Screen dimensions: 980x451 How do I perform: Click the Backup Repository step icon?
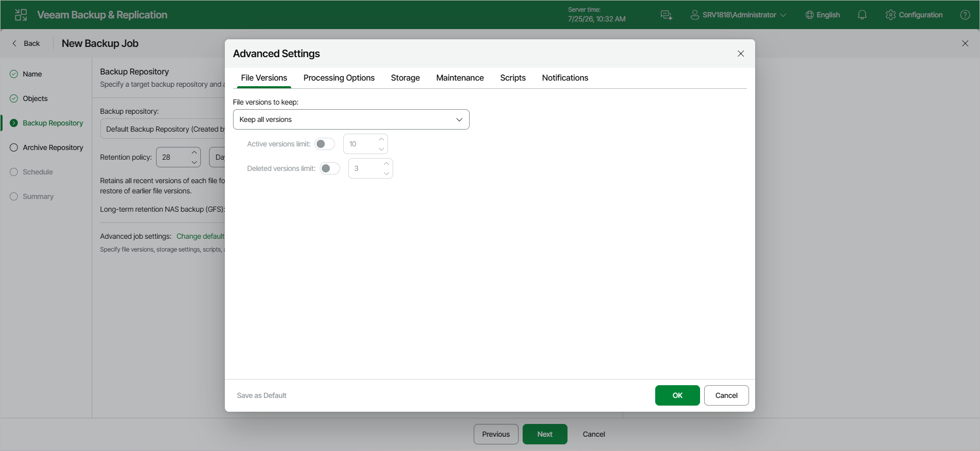point(14,123)
